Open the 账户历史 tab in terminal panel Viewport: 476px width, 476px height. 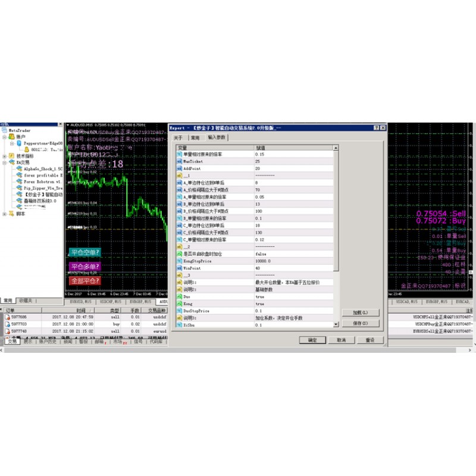48,342
